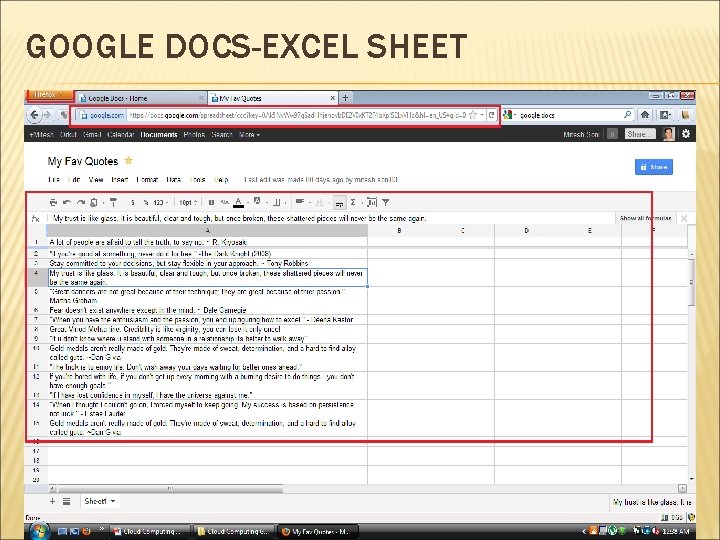Open the Borders dropdown

click(277, 202)
